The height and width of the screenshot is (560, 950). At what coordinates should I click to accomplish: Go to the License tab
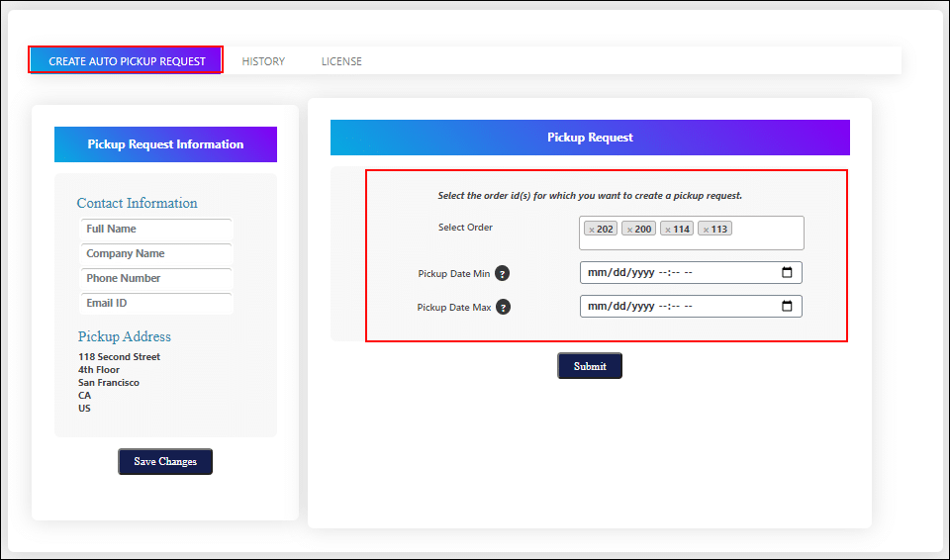click(341, 61)
